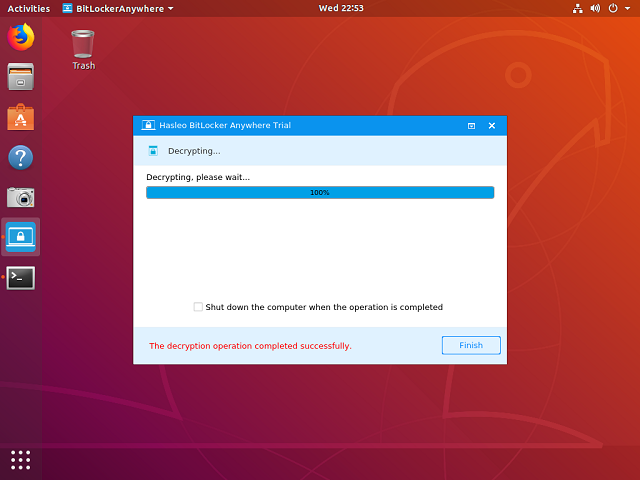Enable shut down when operation completes checkbox
Viewport: 640px width, 480px height.
[x=198, y=307]
